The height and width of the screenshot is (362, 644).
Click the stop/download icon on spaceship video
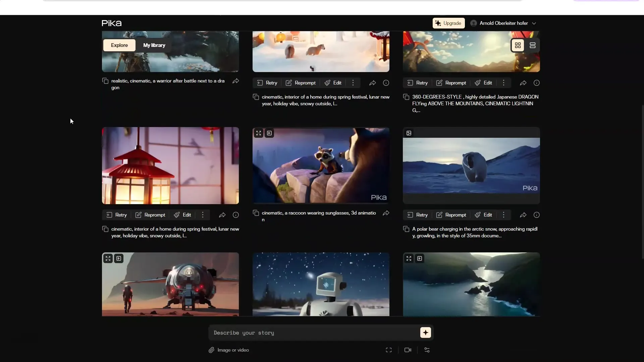(x=118, y=258)
